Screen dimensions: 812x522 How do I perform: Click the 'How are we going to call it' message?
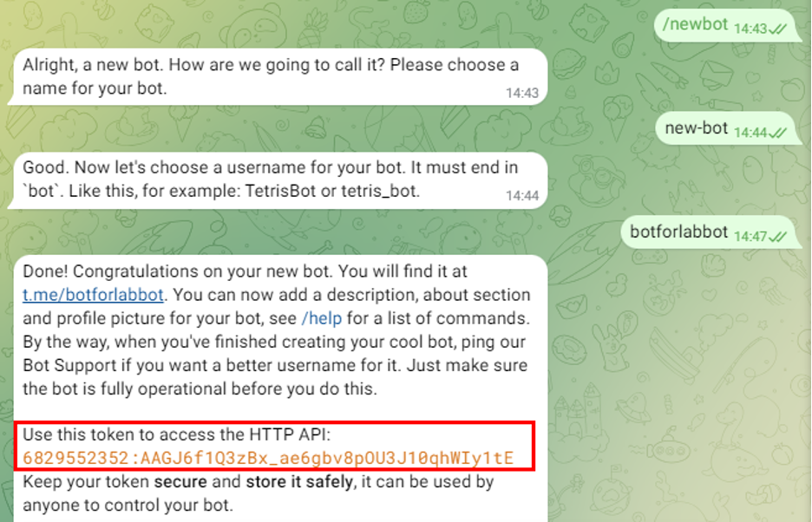click(x=278, y=76)
